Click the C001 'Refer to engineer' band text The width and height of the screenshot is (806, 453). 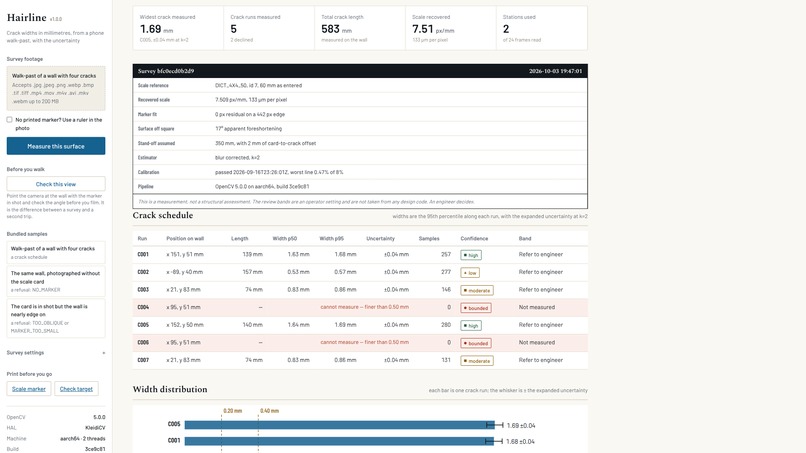(540, 255)
